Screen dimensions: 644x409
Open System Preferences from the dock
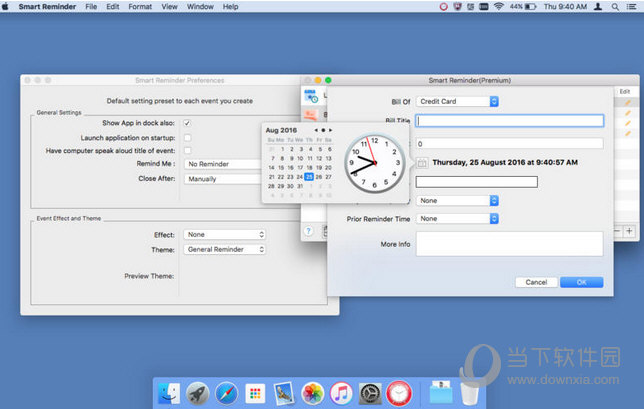click(x=370, y=393)
